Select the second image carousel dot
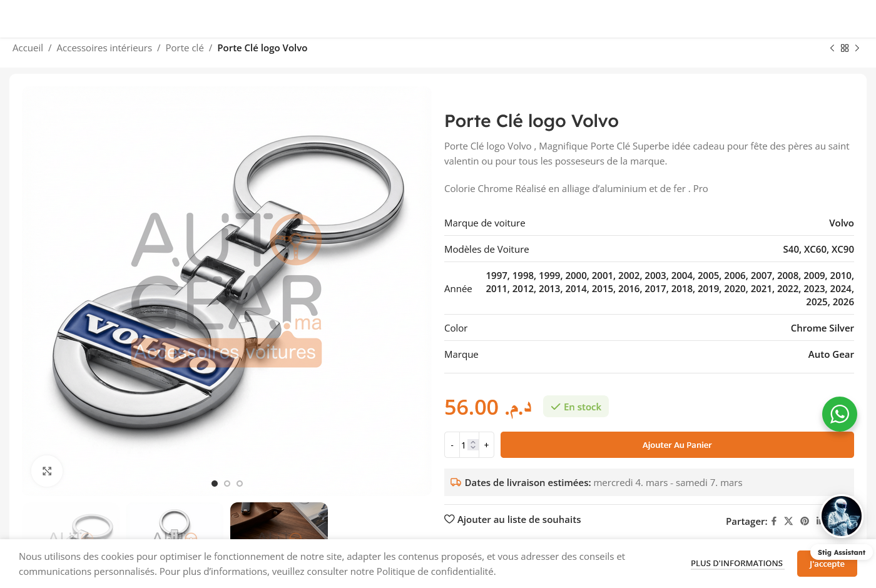Screen dimensions: 876x588 pos(227,484)
